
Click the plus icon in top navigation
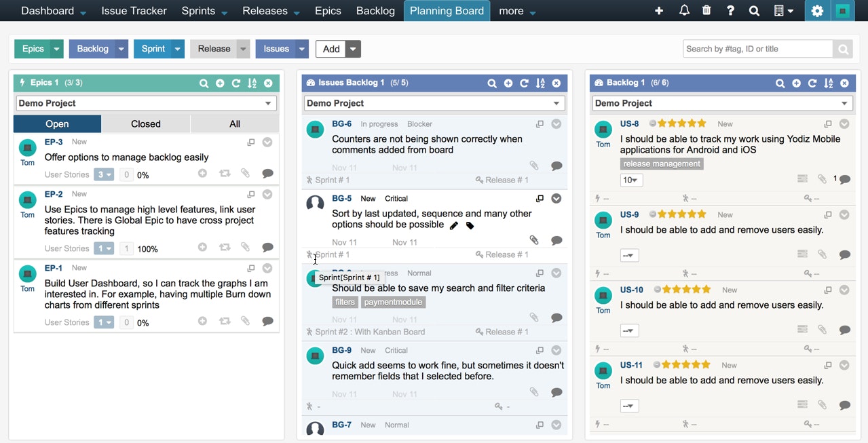(x=659, y=11)
